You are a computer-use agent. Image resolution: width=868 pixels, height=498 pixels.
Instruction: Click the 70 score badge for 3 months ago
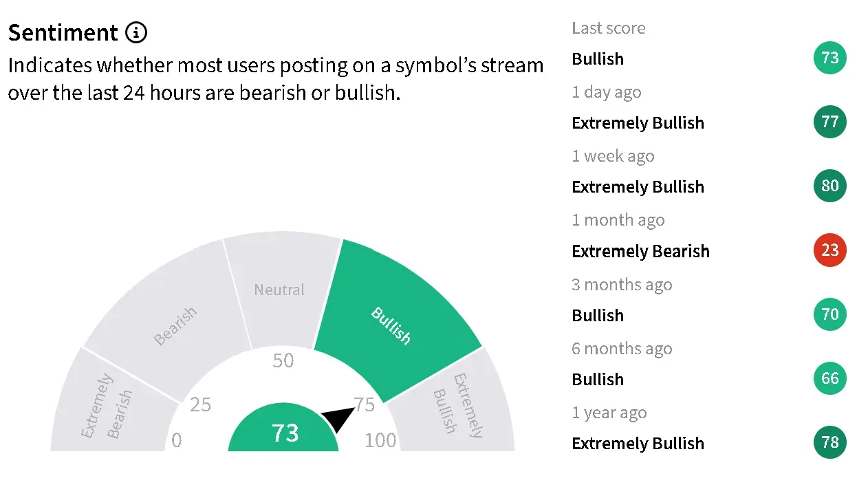point(830,314)
